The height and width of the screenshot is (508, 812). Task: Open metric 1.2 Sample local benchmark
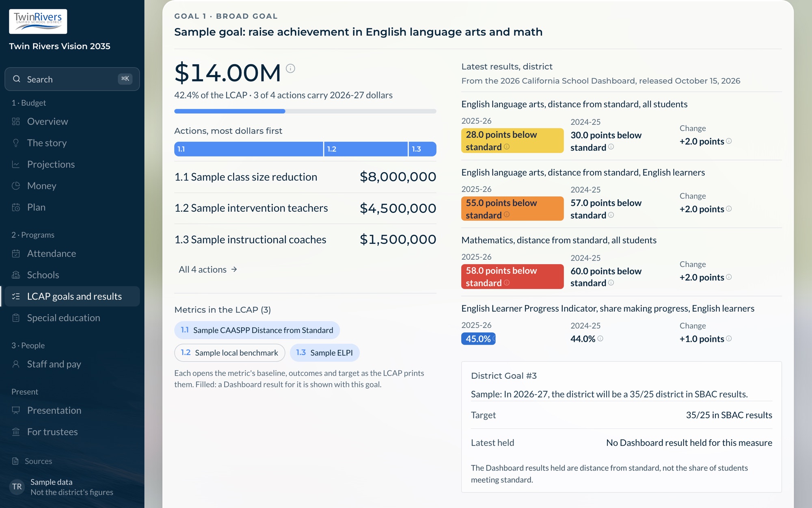point(229,353)
